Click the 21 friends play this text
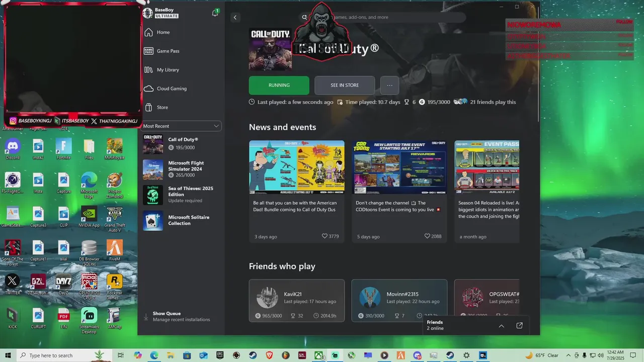This screenshot has width=644, height=362. click(x=493, y=102)
